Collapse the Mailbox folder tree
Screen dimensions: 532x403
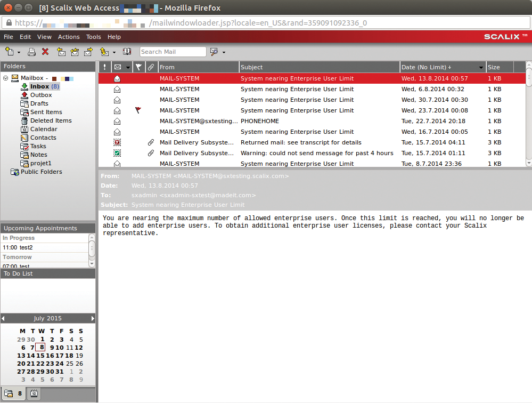coord(5,78)
